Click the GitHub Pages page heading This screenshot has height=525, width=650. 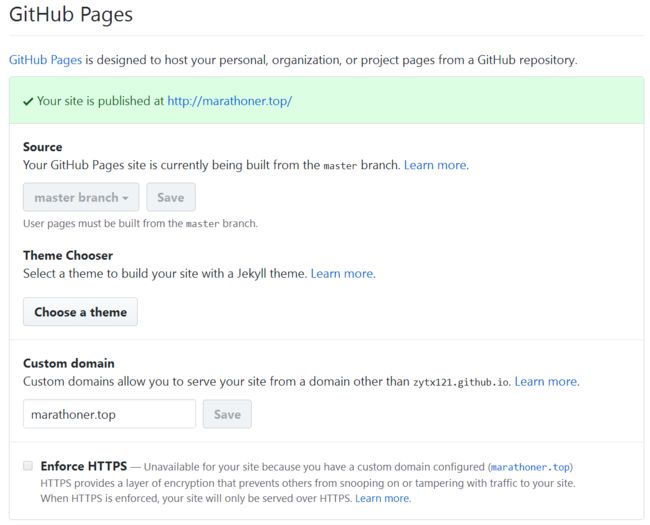[x=71, y=15]
